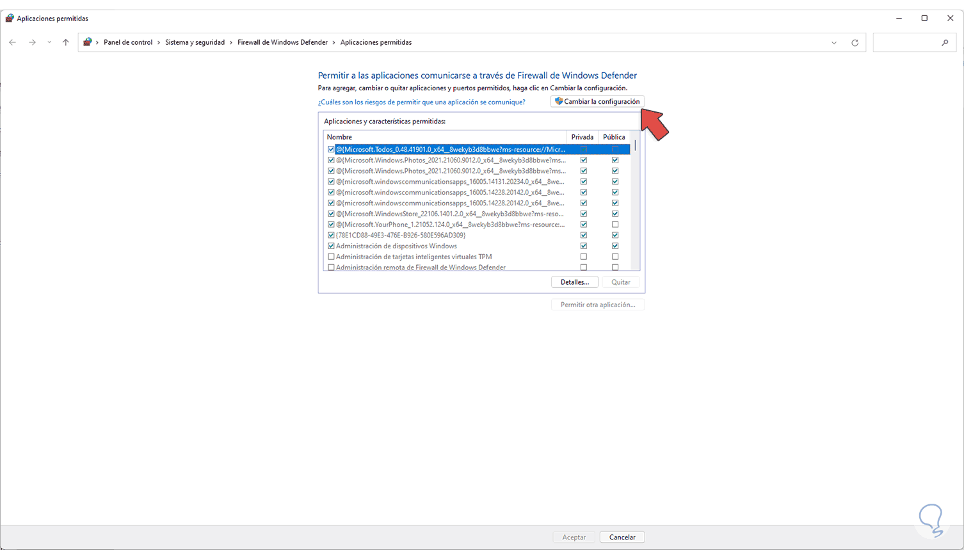Click the forward navigation arrow
Viewport: 964px width, 560px height.
[32, 42]
